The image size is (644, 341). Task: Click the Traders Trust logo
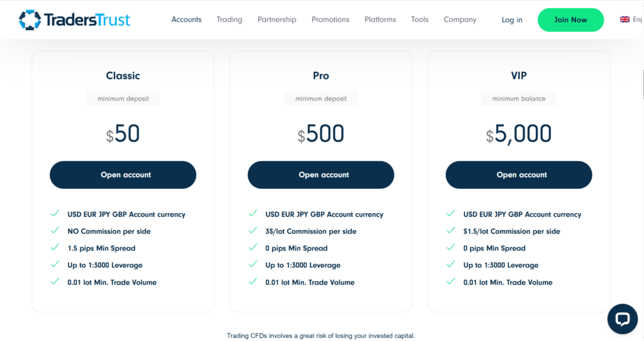pyautogui.click(x=74, y=20)
